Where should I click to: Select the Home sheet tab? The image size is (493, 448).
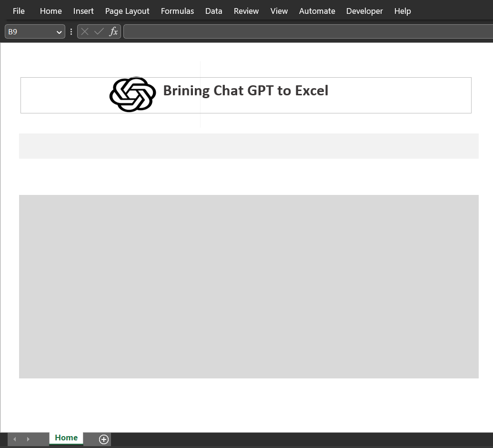coord(66,438)
